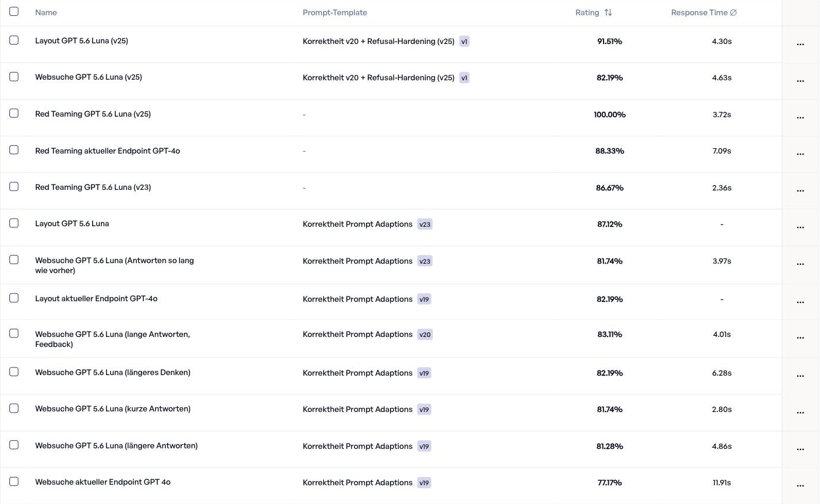This screenshot has width=820, height=504.
Task: Select checkbox for Websuche GPT 5.6 Luna (kurze Antworten)
Action: pyautogui.click(x=14, y=408)
